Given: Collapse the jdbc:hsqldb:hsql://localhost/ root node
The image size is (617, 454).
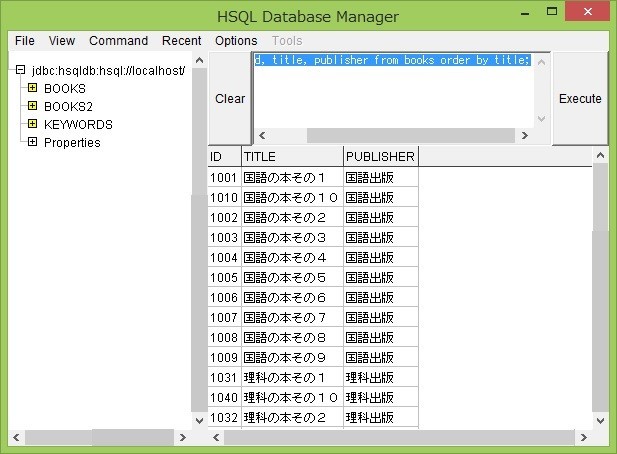Looking at the screenshot, I should click(20, 70).
